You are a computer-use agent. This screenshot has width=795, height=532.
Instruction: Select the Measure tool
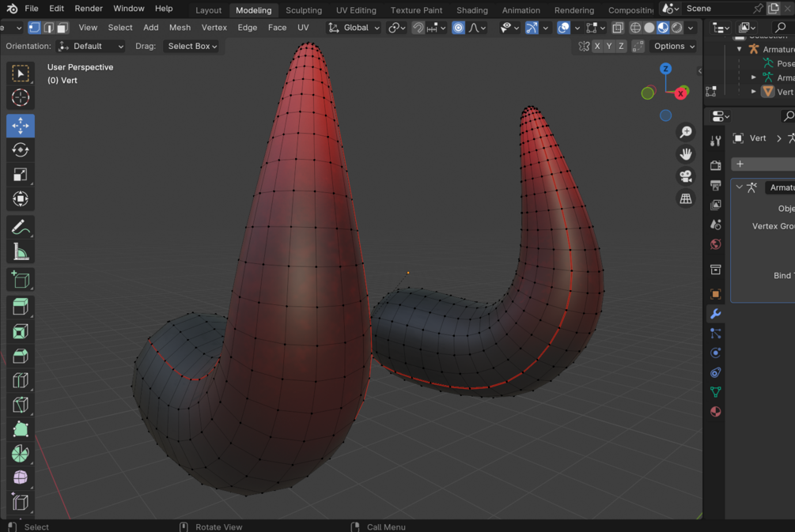point(21,252)
